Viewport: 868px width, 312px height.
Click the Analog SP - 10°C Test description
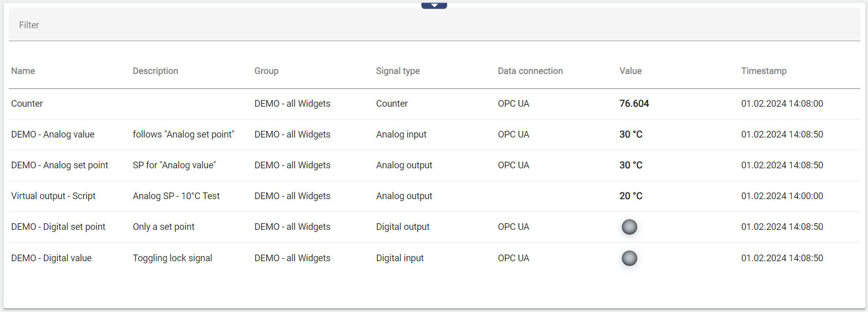coord(176,196)
